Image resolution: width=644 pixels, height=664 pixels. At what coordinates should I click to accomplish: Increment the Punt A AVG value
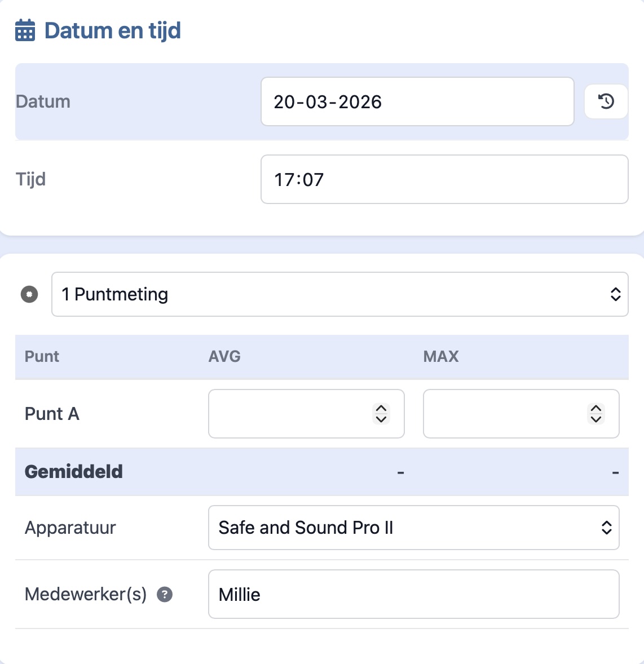click(381, 408)
